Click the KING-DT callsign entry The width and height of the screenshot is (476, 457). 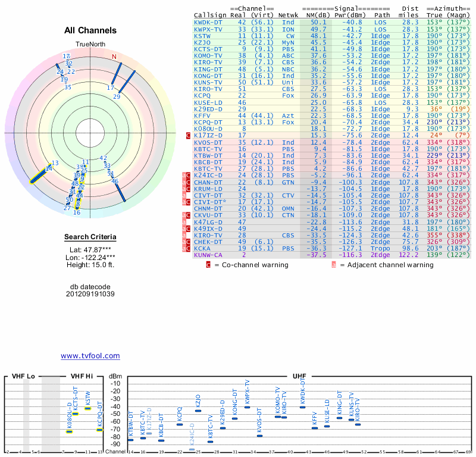click(208, 68)
